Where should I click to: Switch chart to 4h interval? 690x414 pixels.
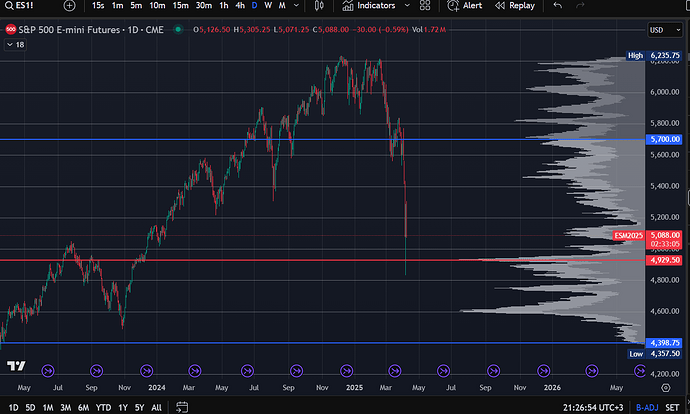(240, 6)
